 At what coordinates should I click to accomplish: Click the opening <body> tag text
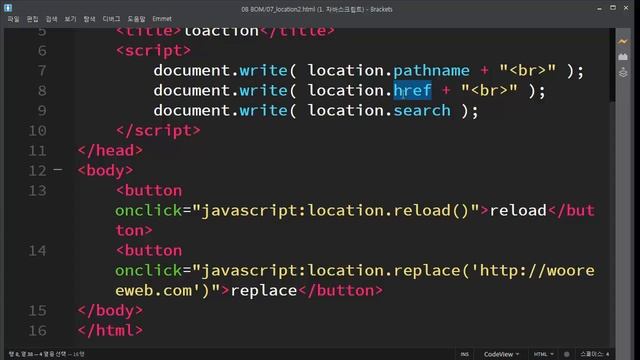point(106,171)
